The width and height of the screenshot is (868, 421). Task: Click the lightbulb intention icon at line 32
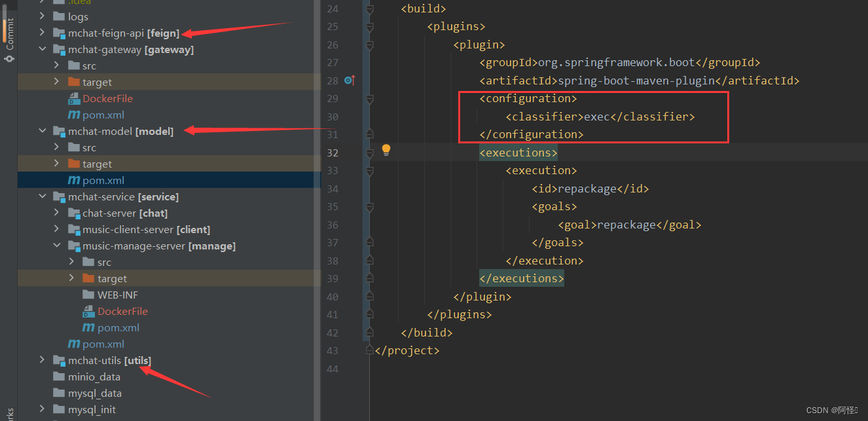click(386, 150)
